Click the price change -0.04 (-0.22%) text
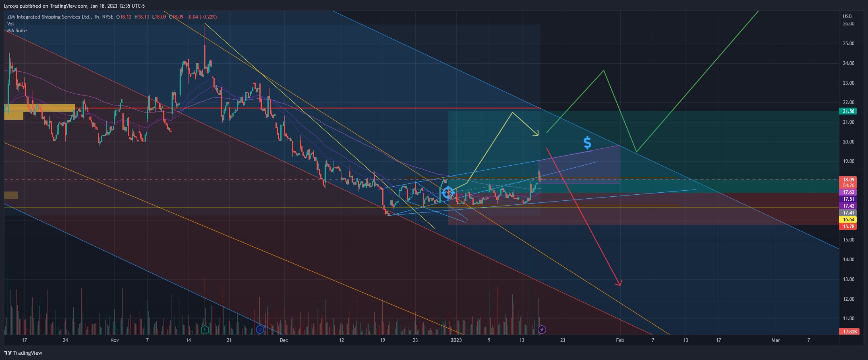Viewport: 868px width, 360px height. (202, 17)
